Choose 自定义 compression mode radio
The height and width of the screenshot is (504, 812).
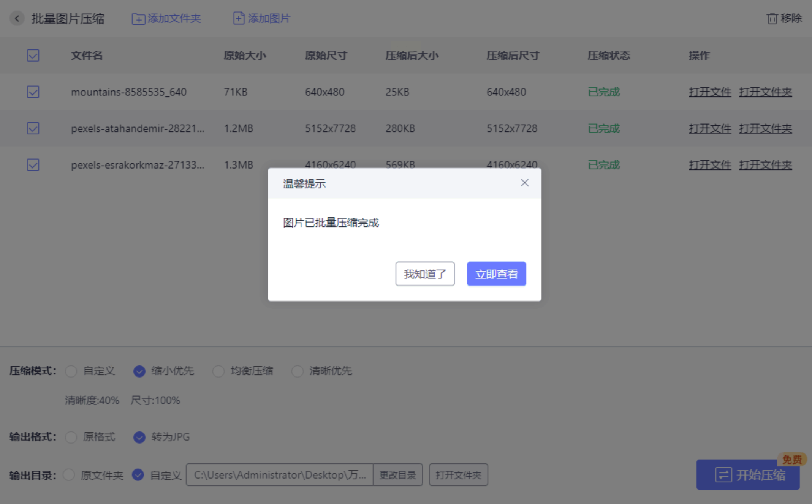click(x=71, y=371)
